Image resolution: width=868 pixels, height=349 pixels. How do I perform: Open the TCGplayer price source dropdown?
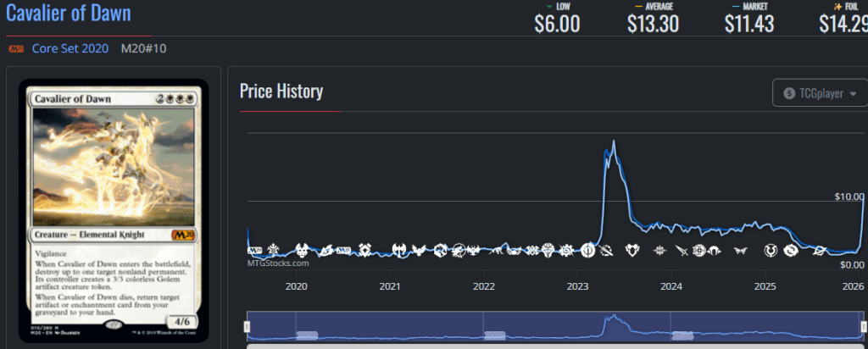(819, 93)
